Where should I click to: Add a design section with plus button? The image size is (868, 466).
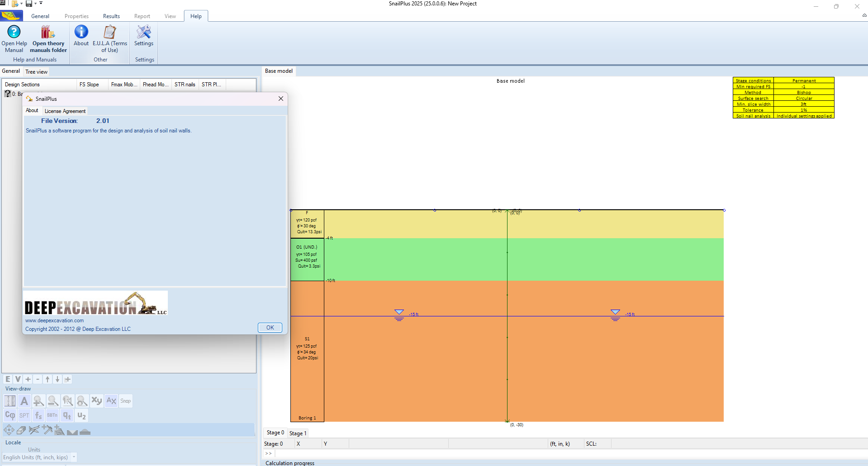coord(28,379)
